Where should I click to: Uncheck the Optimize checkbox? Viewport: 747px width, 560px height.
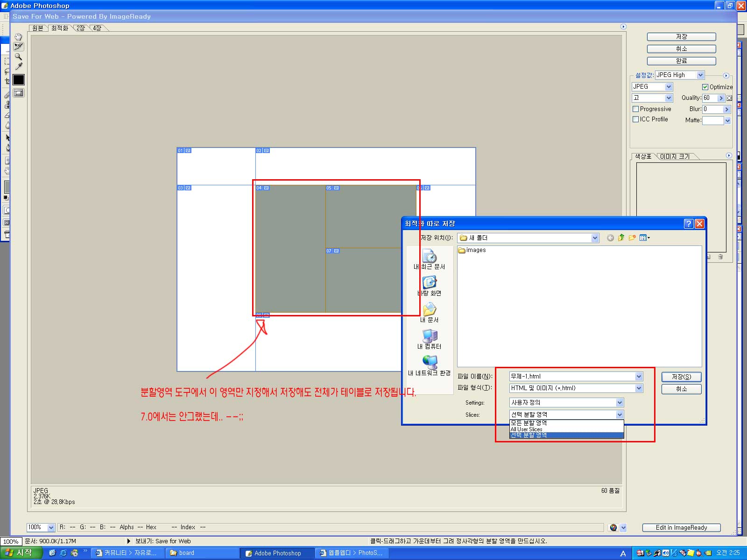coord(705,87)
